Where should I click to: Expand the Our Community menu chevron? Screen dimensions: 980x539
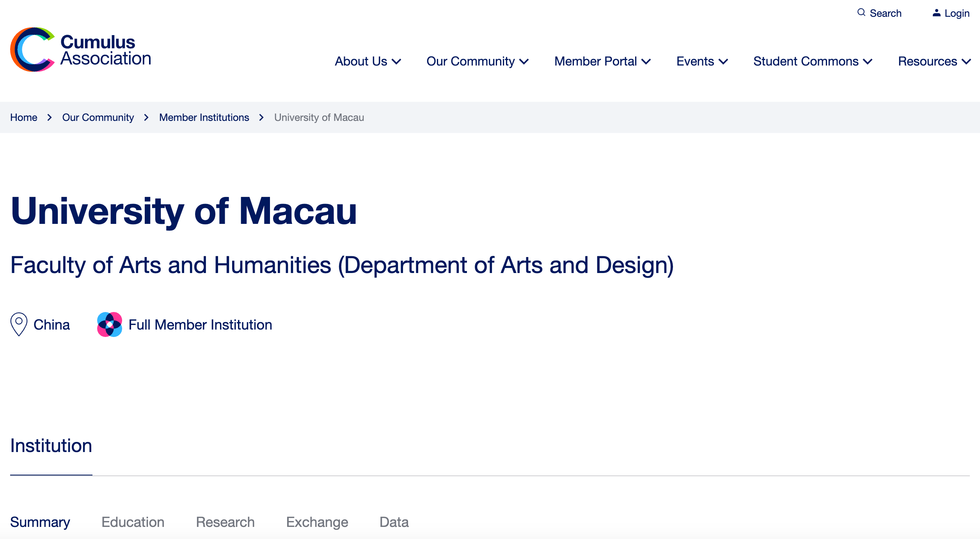524,62
